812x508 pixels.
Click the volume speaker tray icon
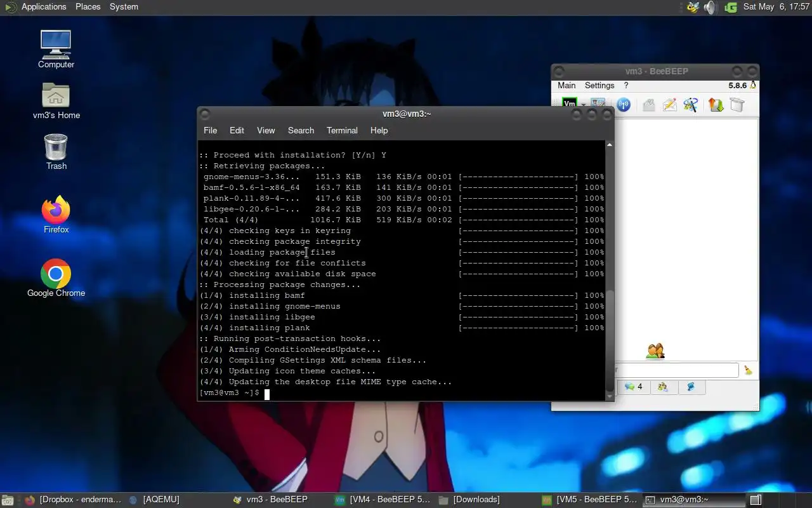[710, 7]
